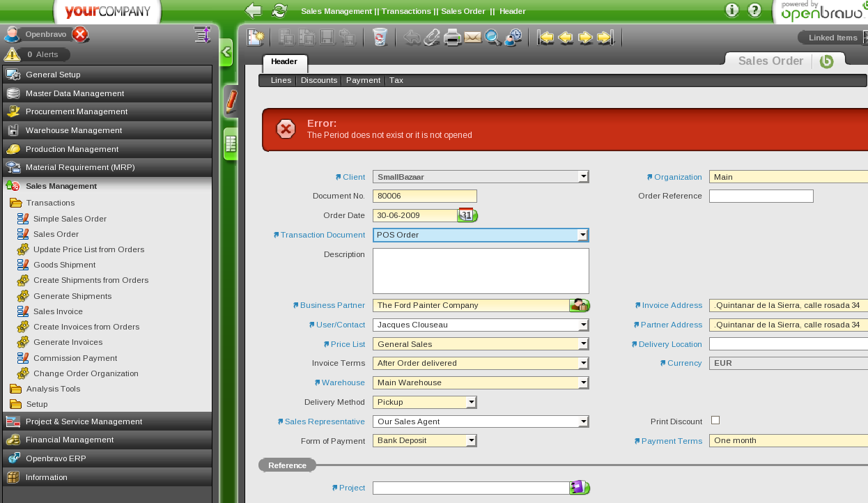Open the Price List dropdown
This screenshot has width=868, height=503.
pos(583,343)
